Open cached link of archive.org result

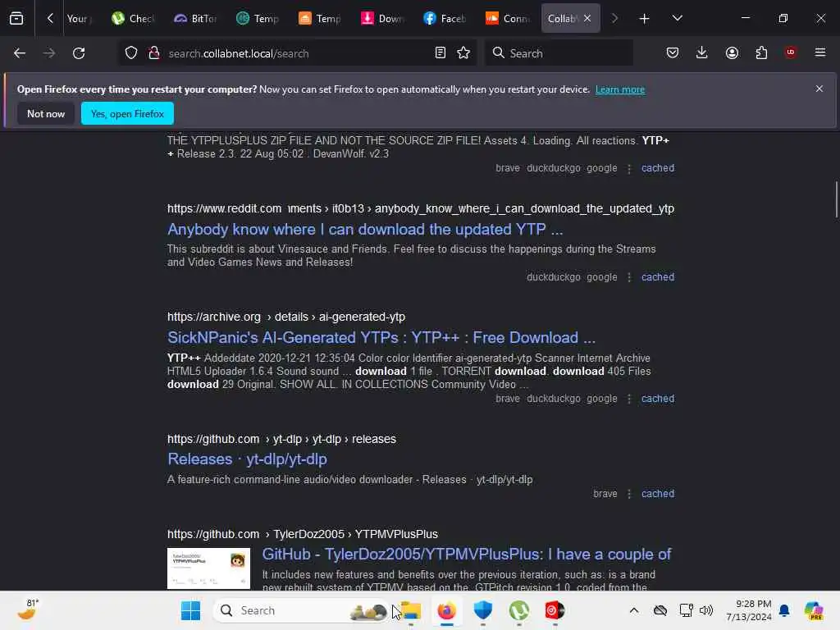pos(657,399)
